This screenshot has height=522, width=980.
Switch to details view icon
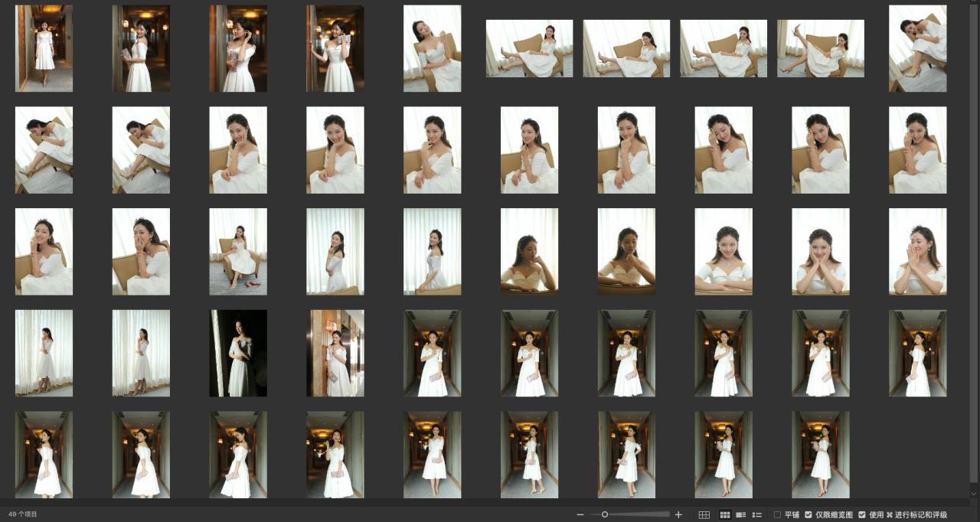click(x=740, y=514)
